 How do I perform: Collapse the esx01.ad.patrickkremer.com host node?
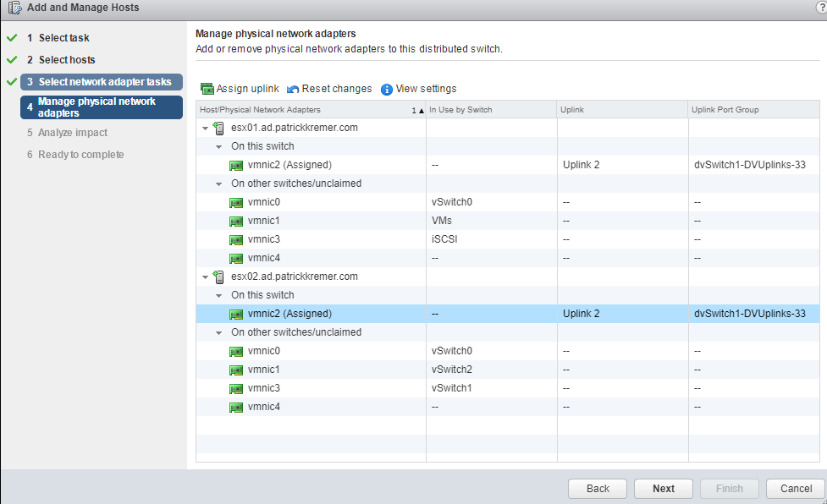tap(205, 128)
